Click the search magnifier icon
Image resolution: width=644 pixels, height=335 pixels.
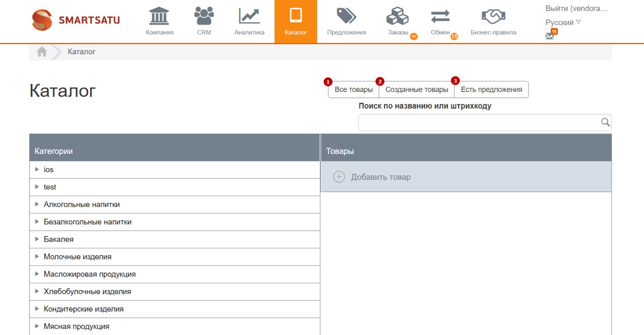(x=605, y=122)
